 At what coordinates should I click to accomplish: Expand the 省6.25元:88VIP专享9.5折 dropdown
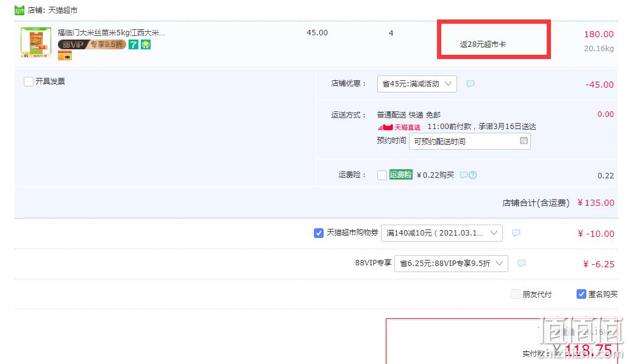tap(451, 264)
